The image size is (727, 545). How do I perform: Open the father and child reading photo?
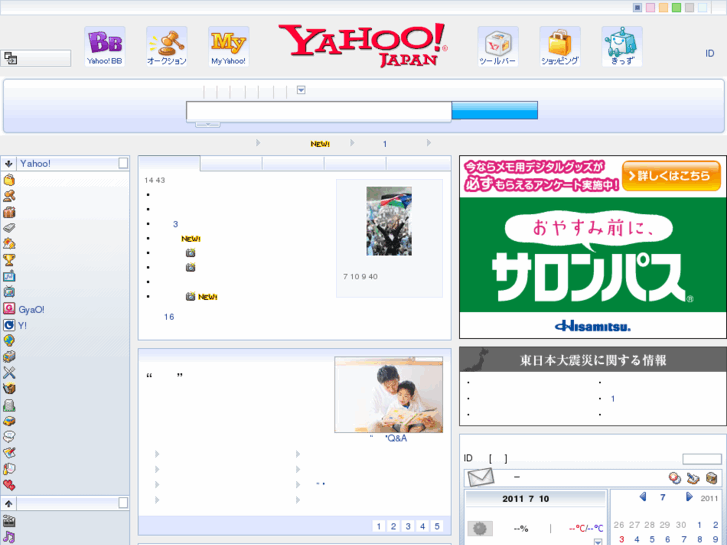(389, 394)
